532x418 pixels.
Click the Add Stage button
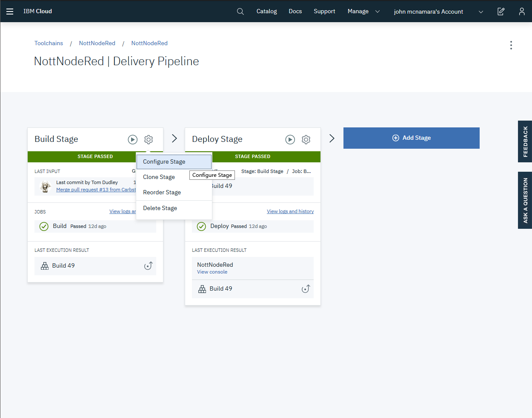coord(411,138)
